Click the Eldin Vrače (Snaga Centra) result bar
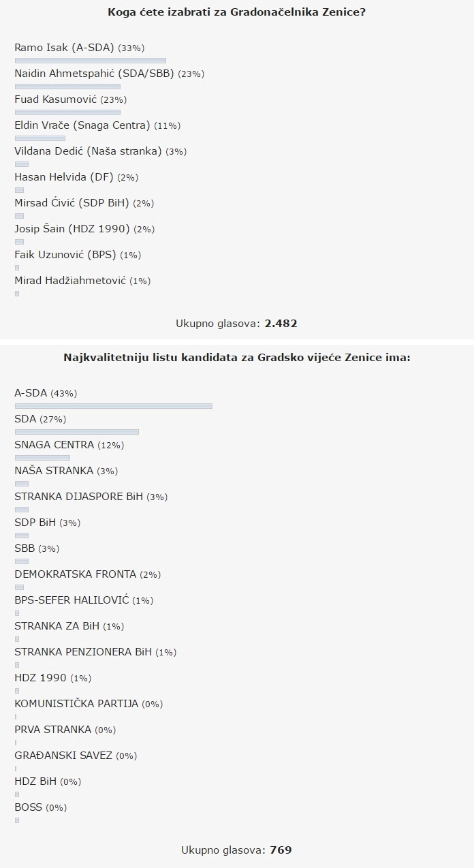 click(39, 138)
